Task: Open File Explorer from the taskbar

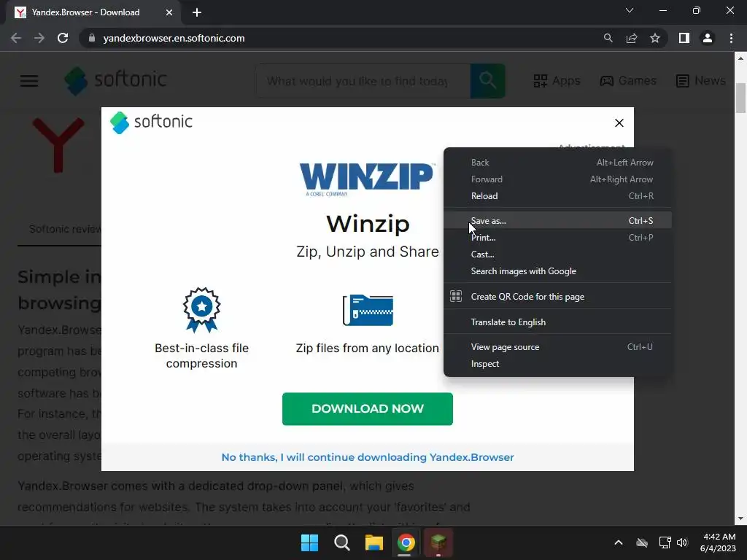Action: click(374, 542)
